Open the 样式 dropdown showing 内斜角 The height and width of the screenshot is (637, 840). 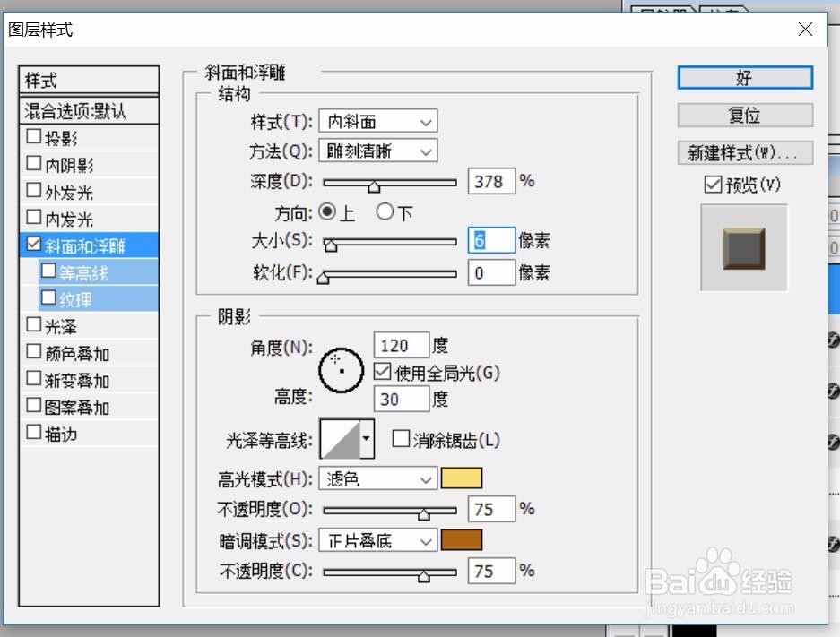point(377,121)
